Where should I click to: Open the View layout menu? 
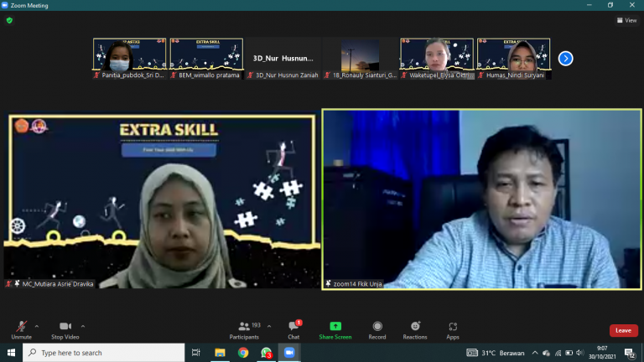(626, 20)
